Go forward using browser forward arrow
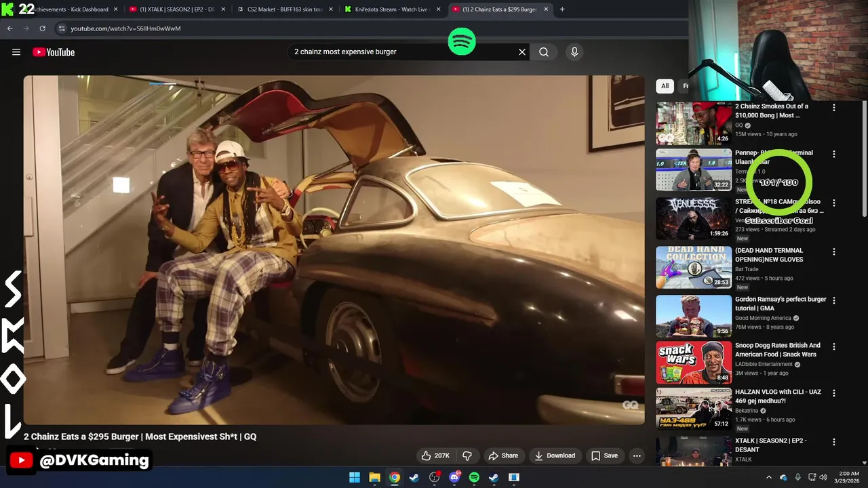Screen dimensions: 868x488 point(26,28)
